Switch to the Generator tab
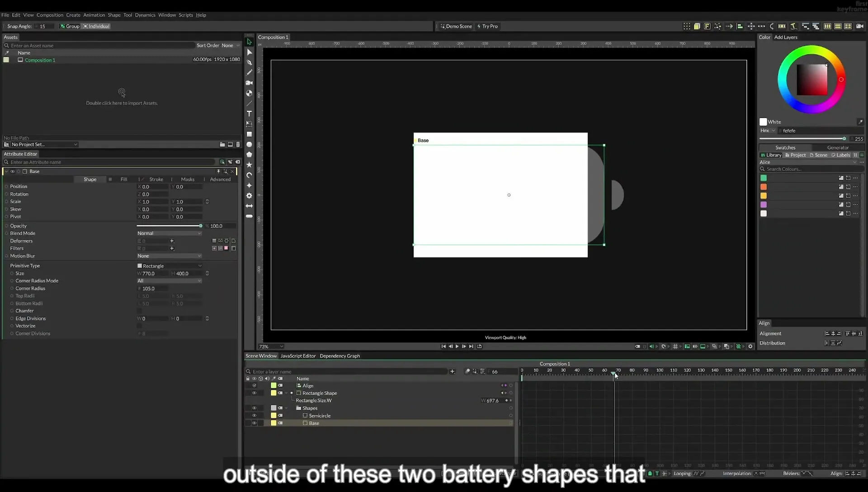Image resolution: width=868 pixels, height=492 pixels. click(x=838, y=147)
